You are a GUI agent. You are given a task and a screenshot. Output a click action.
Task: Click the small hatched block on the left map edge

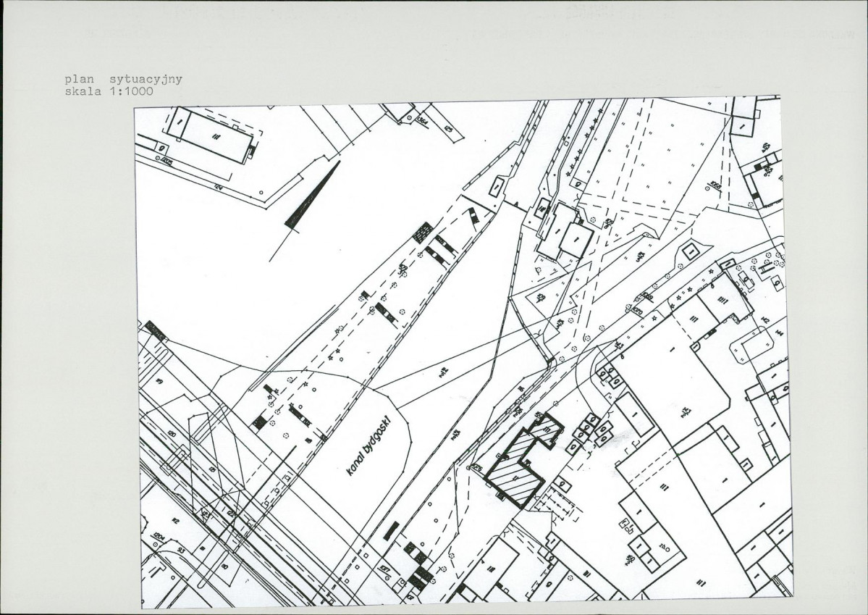pyautogui.click(x=155, y=331)
